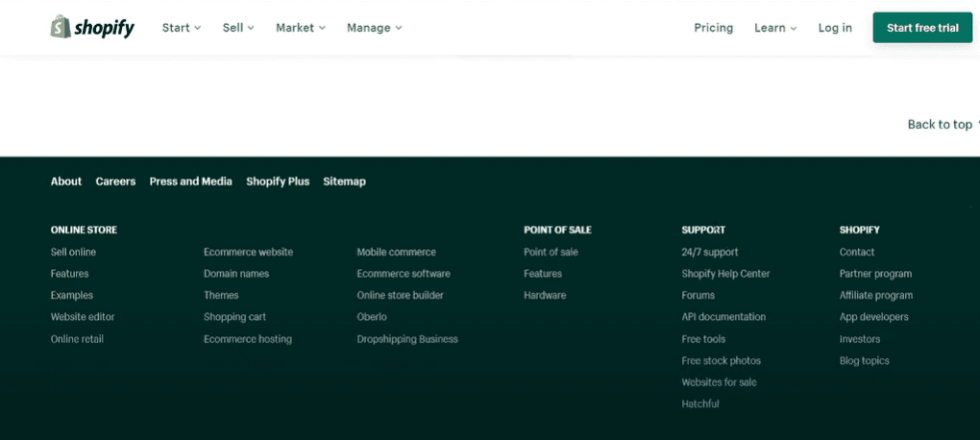Open the Careers link
Image resolution: width=980 pixels, height=440 pixels.
[x=115, y=182]
